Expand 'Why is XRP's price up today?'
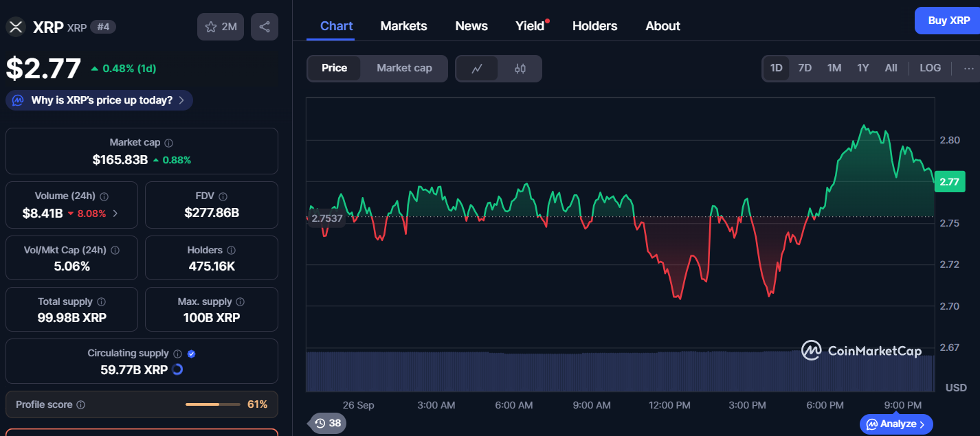Viewport: 980px width, 436px height. [x=100, y=100]
